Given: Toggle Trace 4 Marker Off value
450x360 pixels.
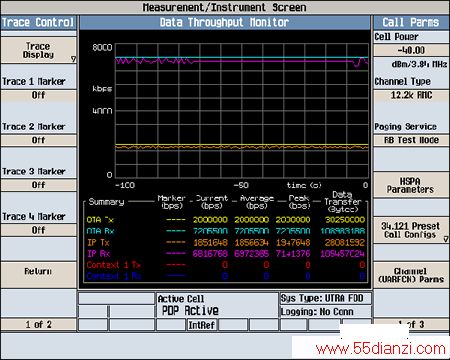Looking at the screenshot, I should (x=39, y=230).
